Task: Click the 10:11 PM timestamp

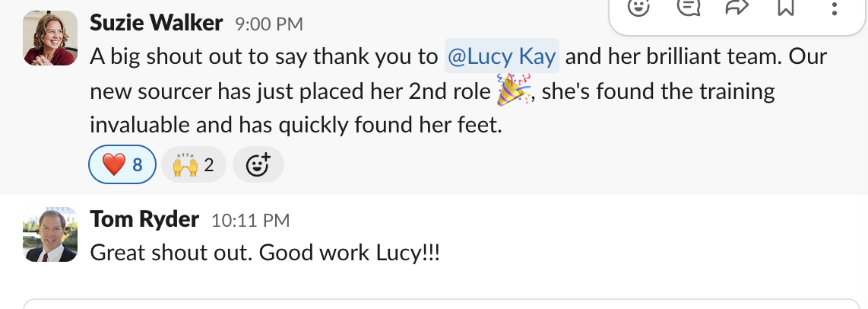Action: (250, 221)
